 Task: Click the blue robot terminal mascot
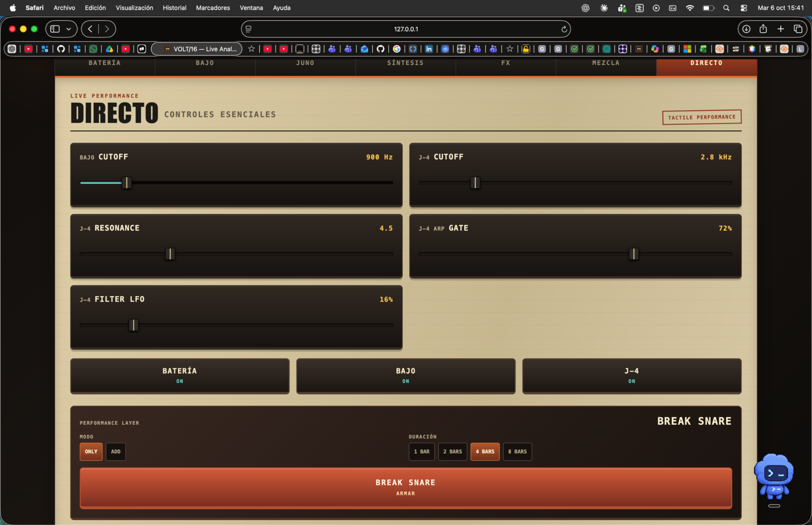coord(774,477)
